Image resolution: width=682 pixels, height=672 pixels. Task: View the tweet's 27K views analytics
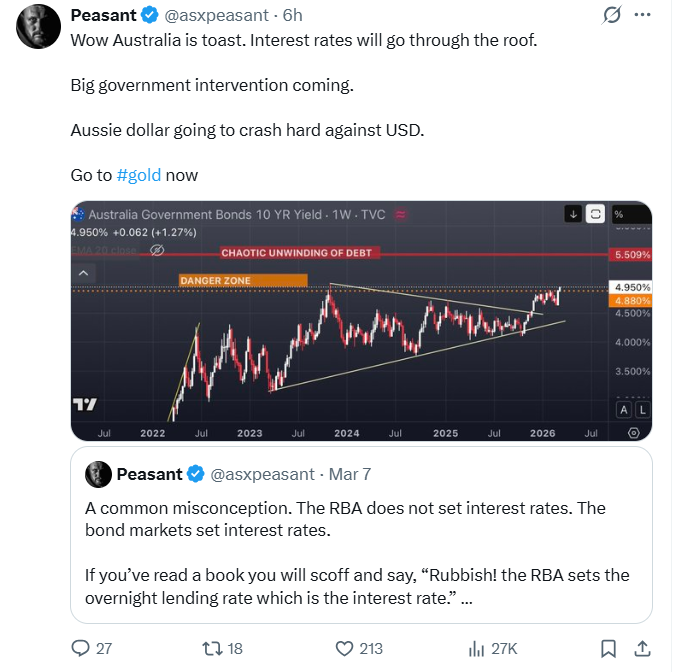point(479,648)
